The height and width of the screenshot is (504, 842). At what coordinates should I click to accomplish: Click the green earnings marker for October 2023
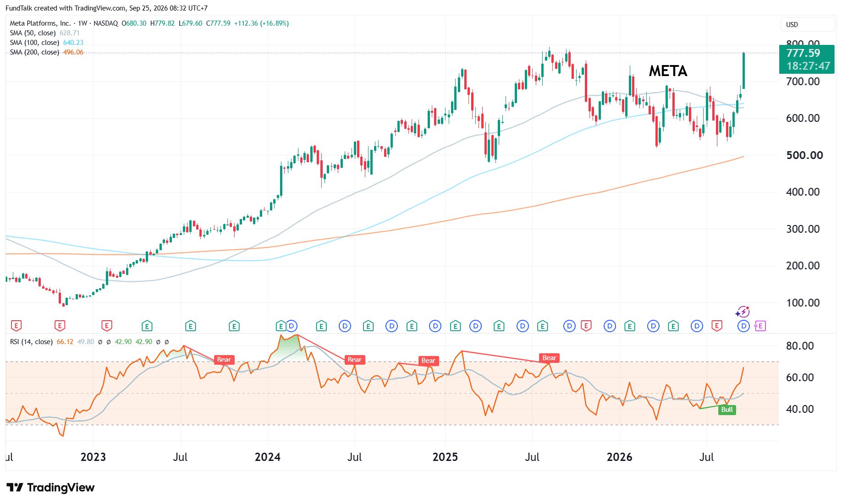pos(234,326)
